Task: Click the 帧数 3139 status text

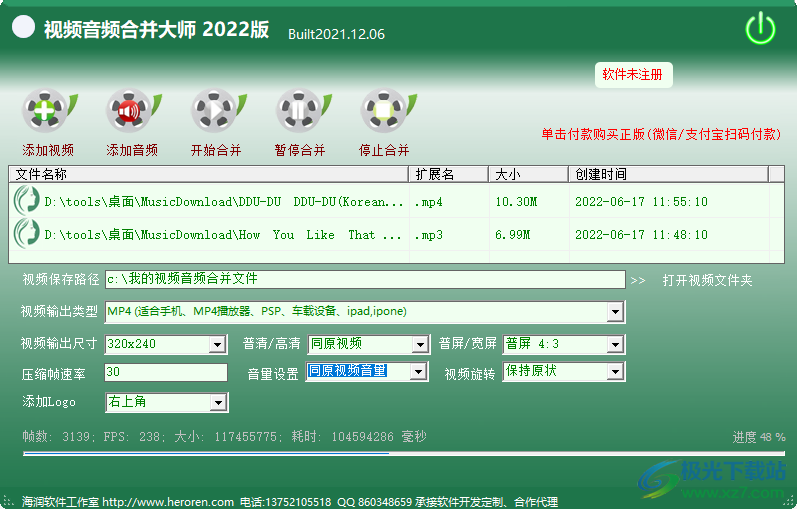Action: tap(56, 437)
